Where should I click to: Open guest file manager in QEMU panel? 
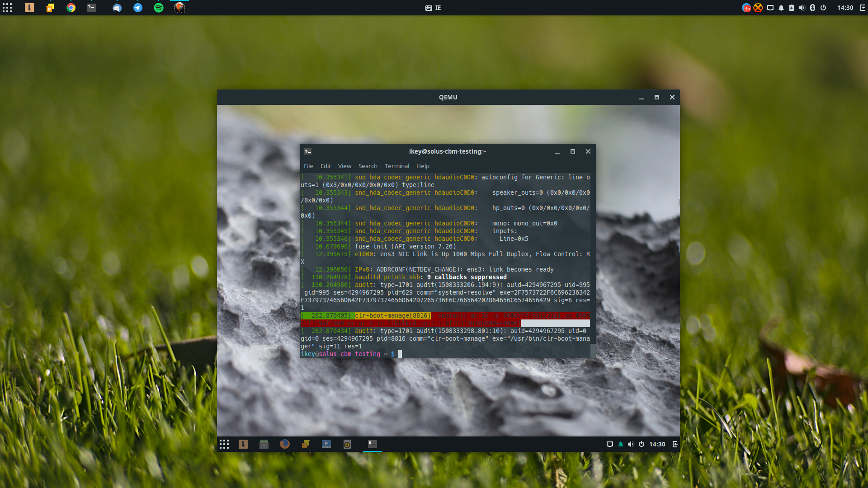264,444
